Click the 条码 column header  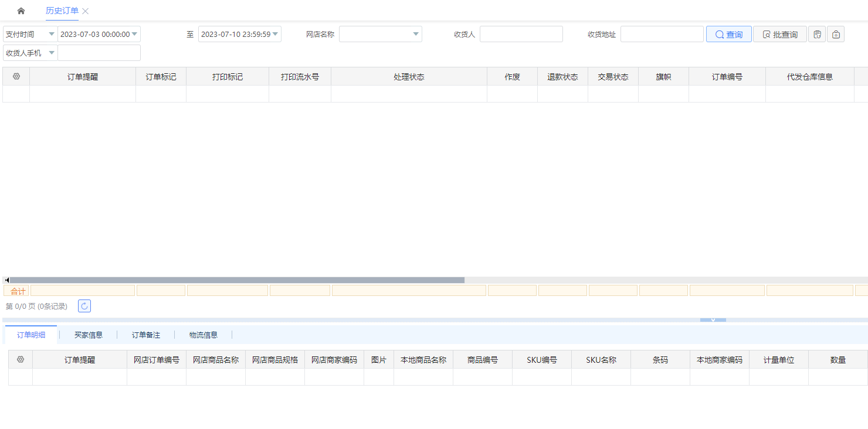(660, 360)
